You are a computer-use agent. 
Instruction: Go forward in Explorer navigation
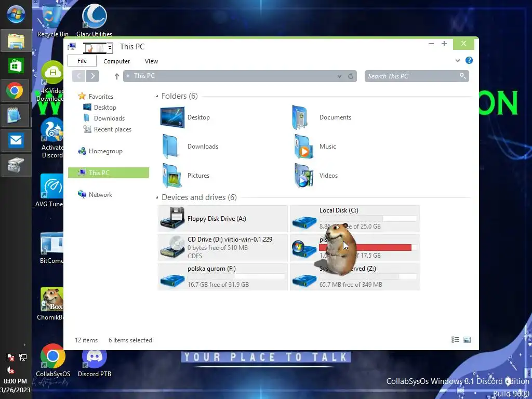point(92,76)
